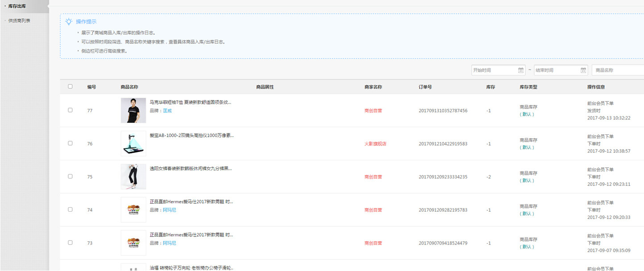The height and width of the screenshot is (271, 644).
Task: Click merchant 商创自营 in row 73
Action: point(373,243)
